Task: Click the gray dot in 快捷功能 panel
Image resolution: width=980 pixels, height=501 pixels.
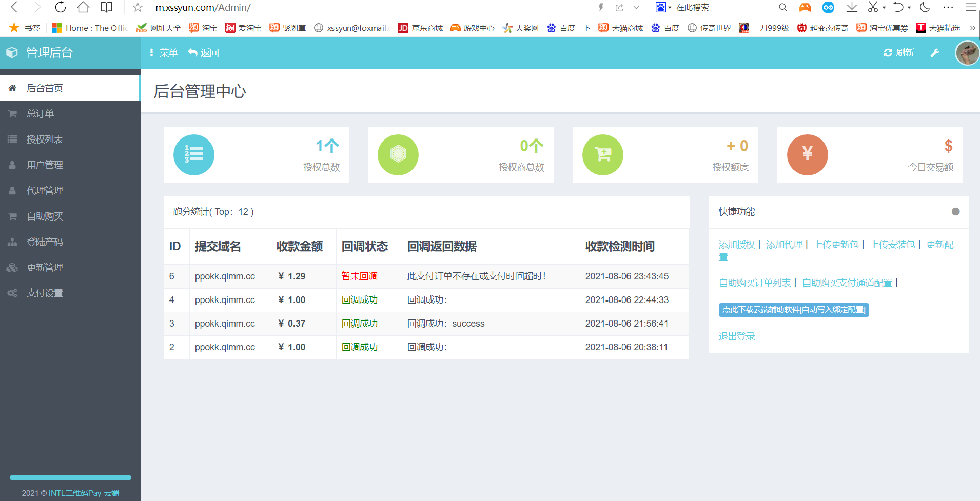Action: (955, 211)
